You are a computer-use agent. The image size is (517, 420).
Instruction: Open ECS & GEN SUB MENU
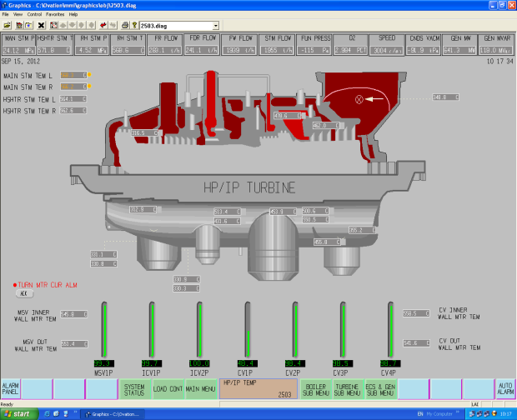380,389
